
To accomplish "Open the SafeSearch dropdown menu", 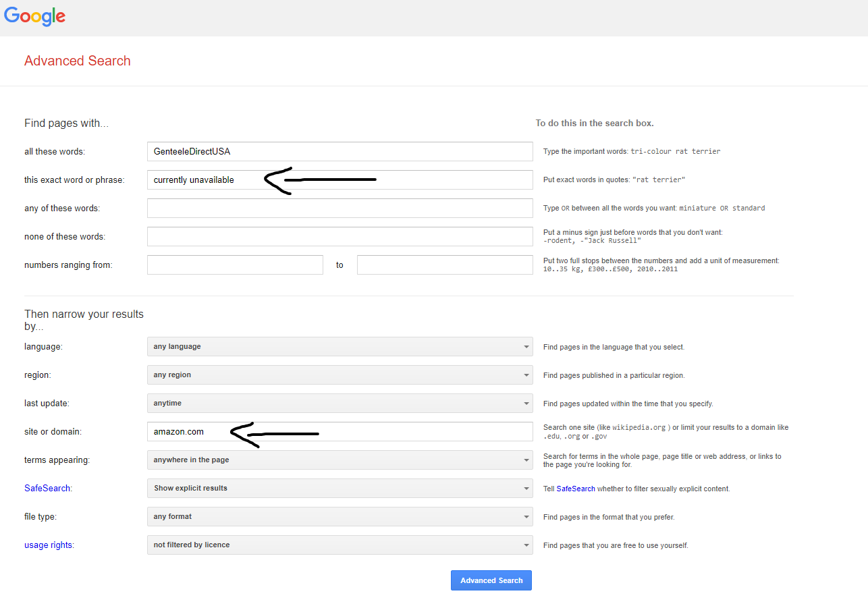I will click(x=340, y=489).
